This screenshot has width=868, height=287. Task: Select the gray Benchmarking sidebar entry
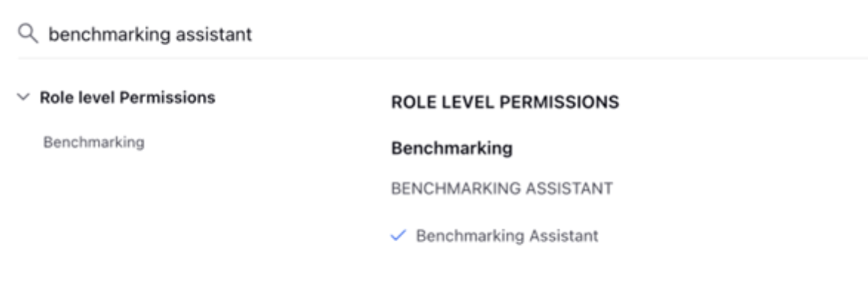[x=93, y=143]
